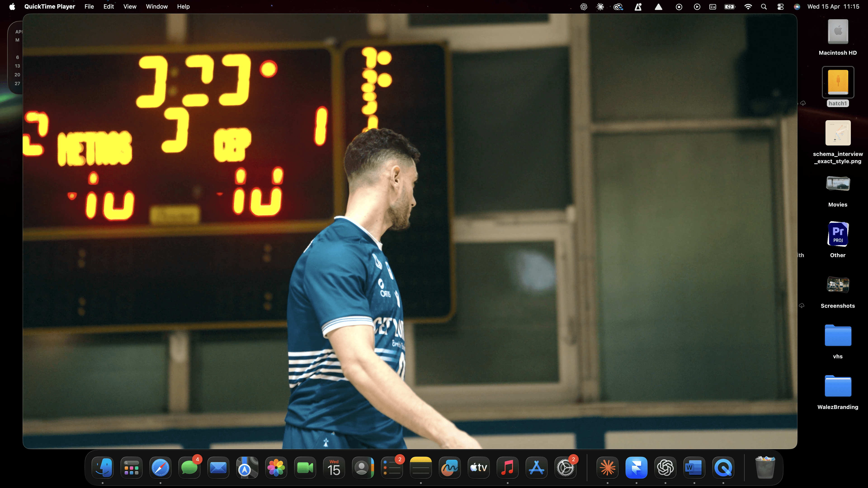Open the Apple menu
This screenshot has height=488, width=868.
[x=12, y=6]
